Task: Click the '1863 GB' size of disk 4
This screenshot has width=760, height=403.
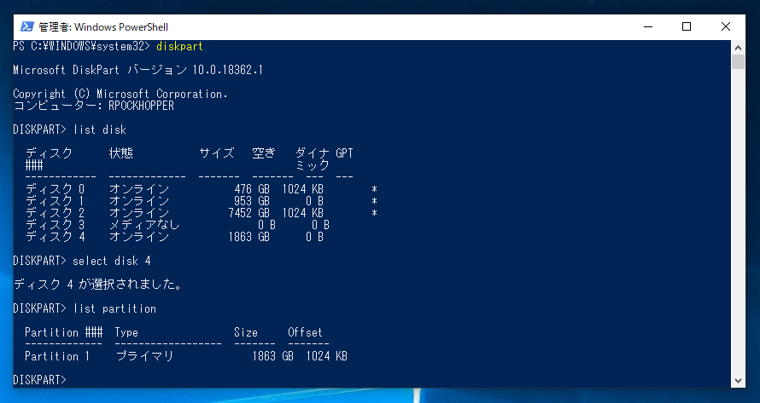Action: (249, 237)
